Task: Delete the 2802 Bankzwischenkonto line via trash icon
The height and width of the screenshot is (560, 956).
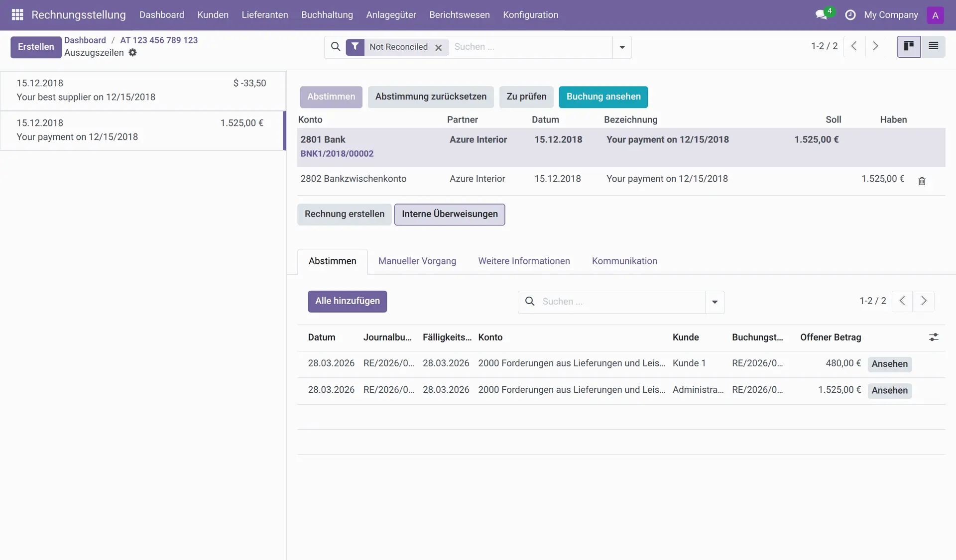Action: tap(922, 181)
